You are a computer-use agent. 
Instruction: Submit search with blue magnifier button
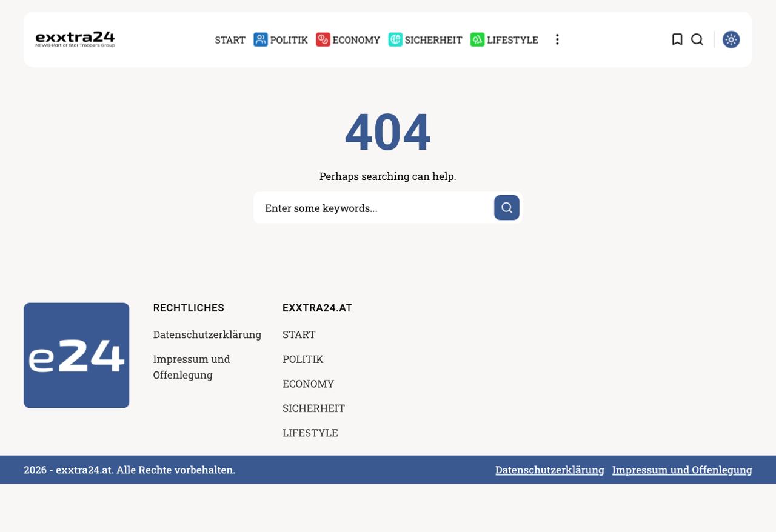click(x=506, y=208)
